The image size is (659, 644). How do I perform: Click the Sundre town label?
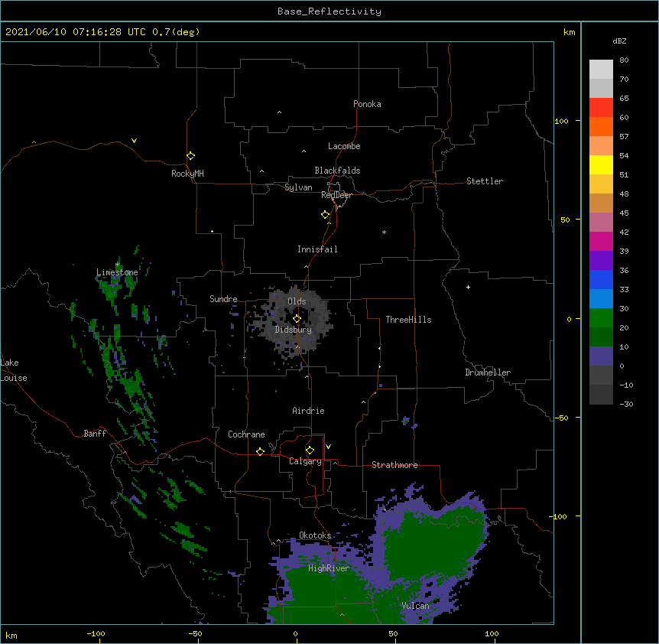223,299
